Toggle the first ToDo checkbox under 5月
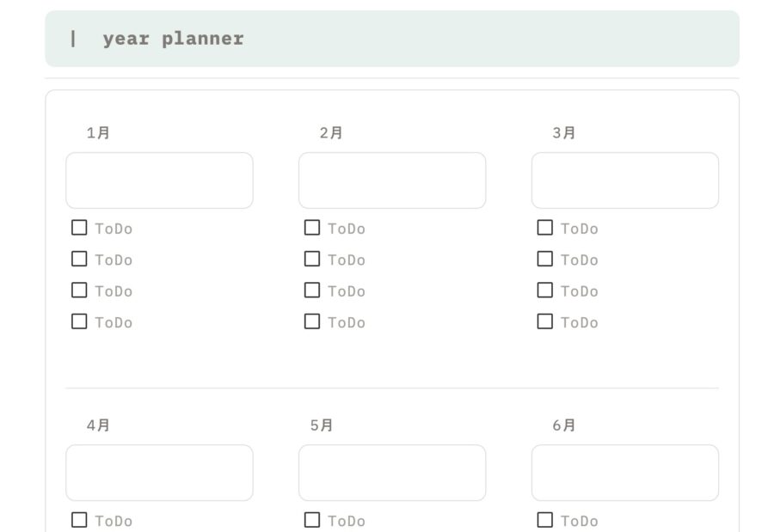This screenshot has width=774, height=532. click(312, 520)
